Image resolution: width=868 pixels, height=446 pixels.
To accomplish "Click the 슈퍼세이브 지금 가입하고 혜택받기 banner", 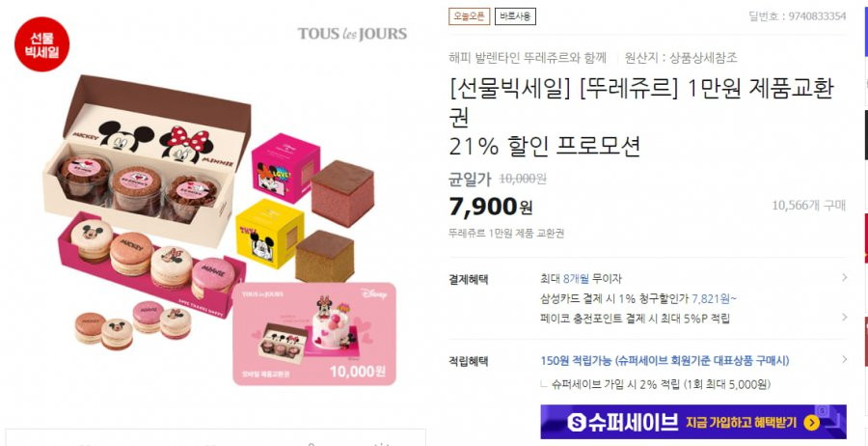I will [x=693, y=422].
